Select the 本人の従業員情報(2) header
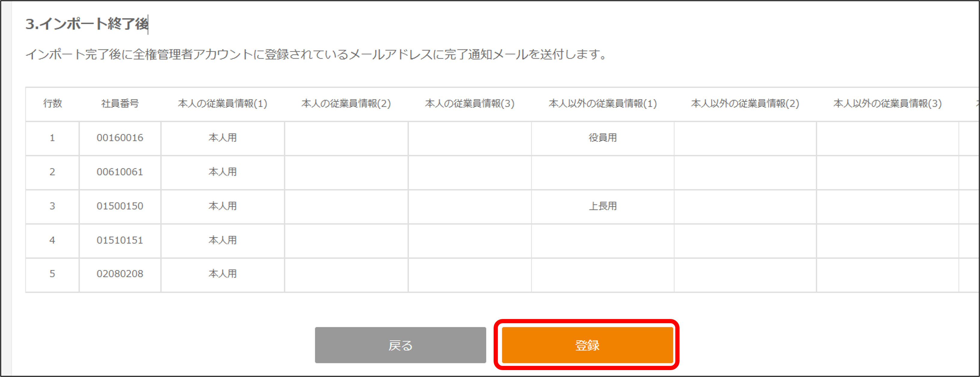The height and width of the screenshot is (377, 980). tap(346, 103)
